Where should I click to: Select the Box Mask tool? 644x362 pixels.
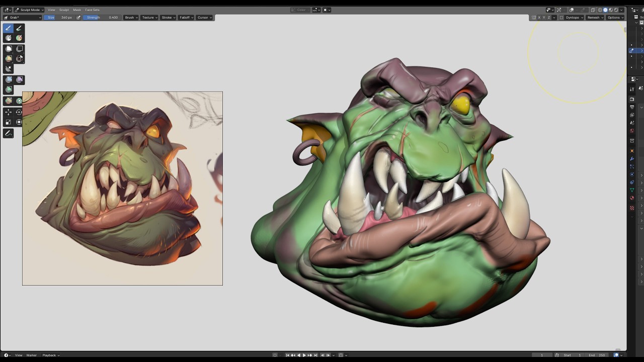pos(8,49)
